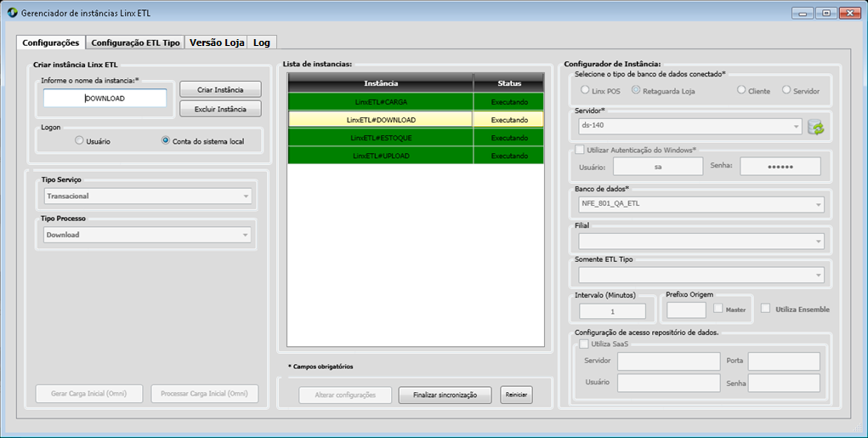Select Conta do sistema local radio button
Image resolution: width=868 pixels, height=438 pixels.
pos(166,140)
